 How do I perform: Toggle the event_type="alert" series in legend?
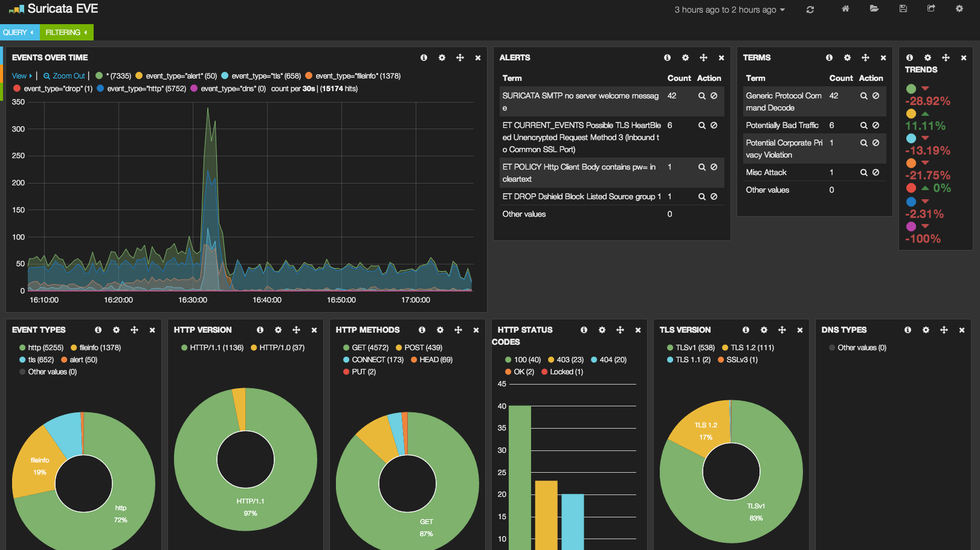click(x=176, y=76)
